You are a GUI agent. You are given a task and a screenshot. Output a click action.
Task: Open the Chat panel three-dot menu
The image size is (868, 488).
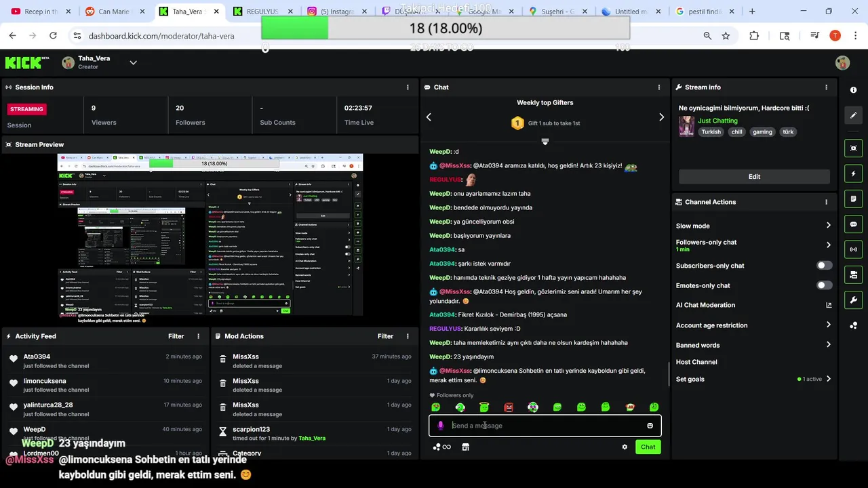658,87
